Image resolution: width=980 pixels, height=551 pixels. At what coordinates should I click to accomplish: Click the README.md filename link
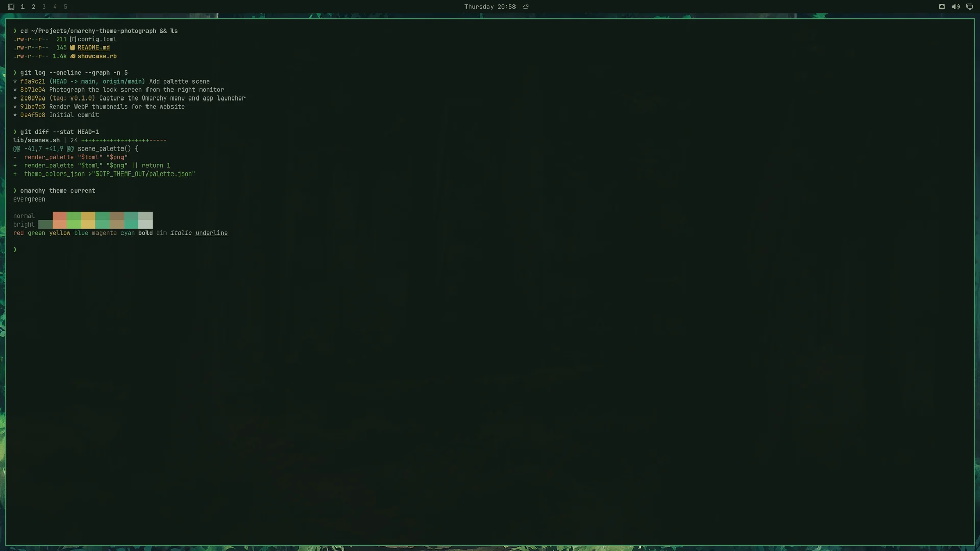click(93, 48)
